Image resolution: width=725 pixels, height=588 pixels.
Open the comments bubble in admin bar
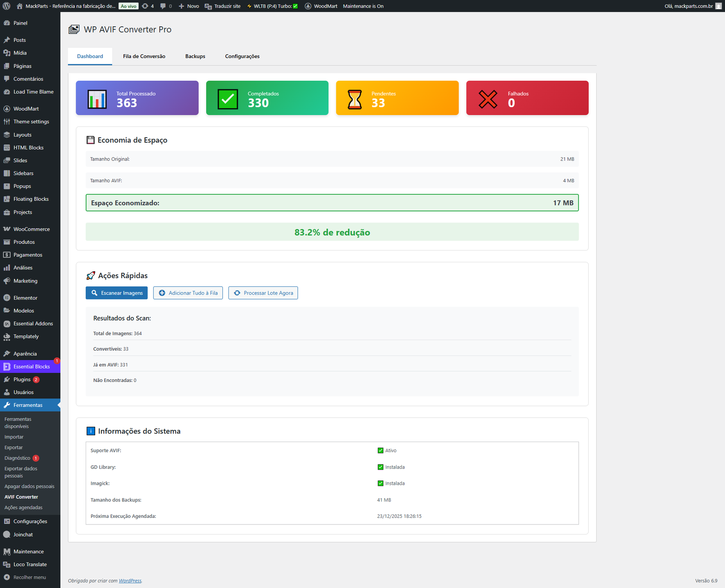point(163,6)
